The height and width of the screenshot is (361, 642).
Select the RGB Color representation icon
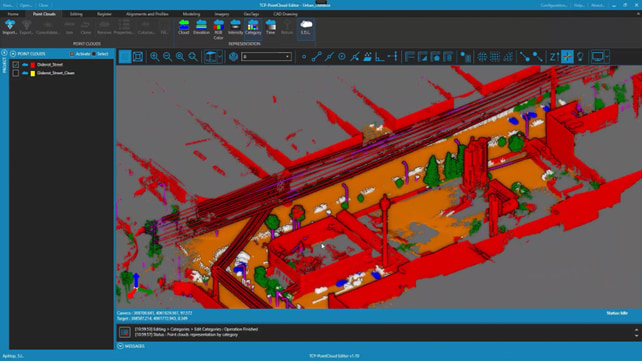point(218,25)
